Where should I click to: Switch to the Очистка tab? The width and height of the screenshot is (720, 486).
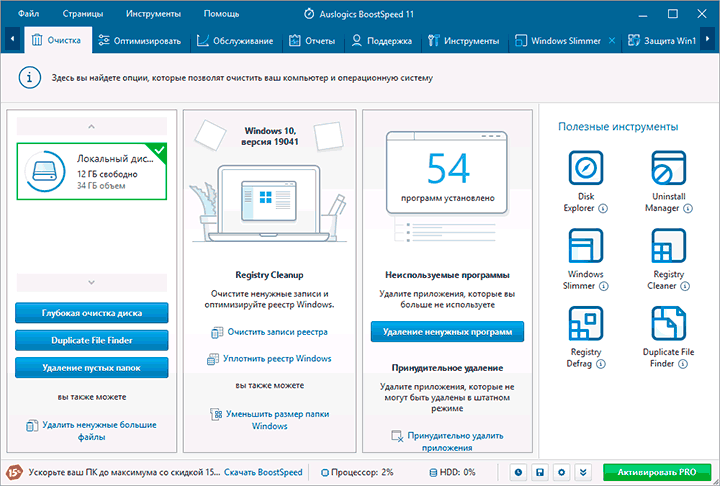point(57,40)
